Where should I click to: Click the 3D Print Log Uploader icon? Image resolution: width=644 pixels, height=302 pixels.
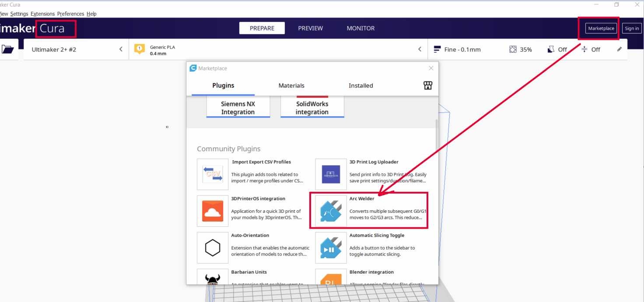(x=331, y=174)
